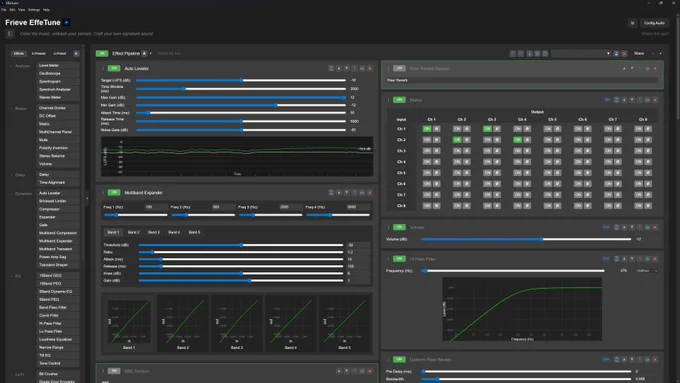Click the Config Audio button
Screen dimensions: 680x383
pyautogui.click(x=654, y=23)
